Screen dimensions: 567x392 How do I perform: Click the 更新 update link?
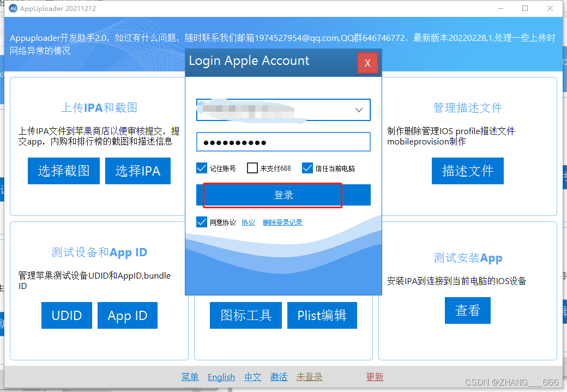coord(375,377)
